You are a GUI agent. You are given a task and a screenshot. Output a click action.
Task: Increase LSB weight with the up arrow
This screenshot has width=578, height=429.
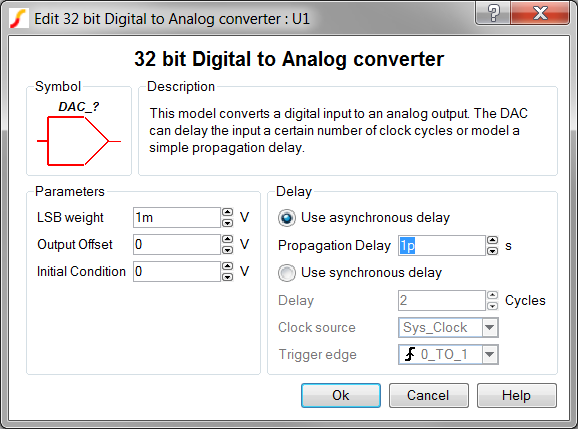tap(227, 212)
